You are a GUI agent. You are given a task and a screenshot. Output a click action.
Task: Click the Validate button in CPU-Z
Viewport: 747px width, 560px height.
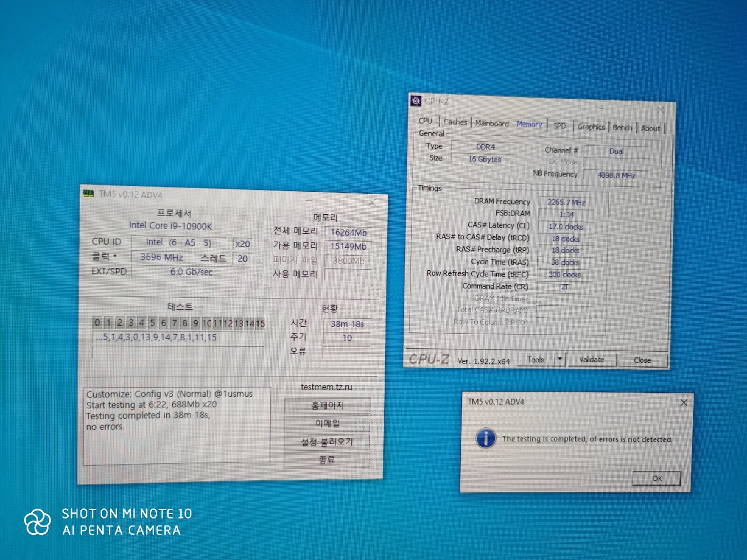(592, 360)
